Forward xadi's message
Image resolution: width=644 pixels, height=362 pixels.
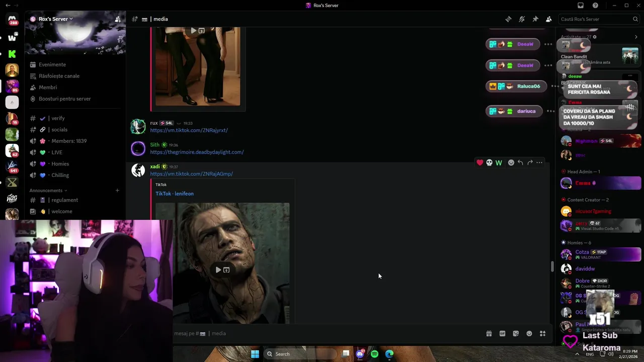530,162
